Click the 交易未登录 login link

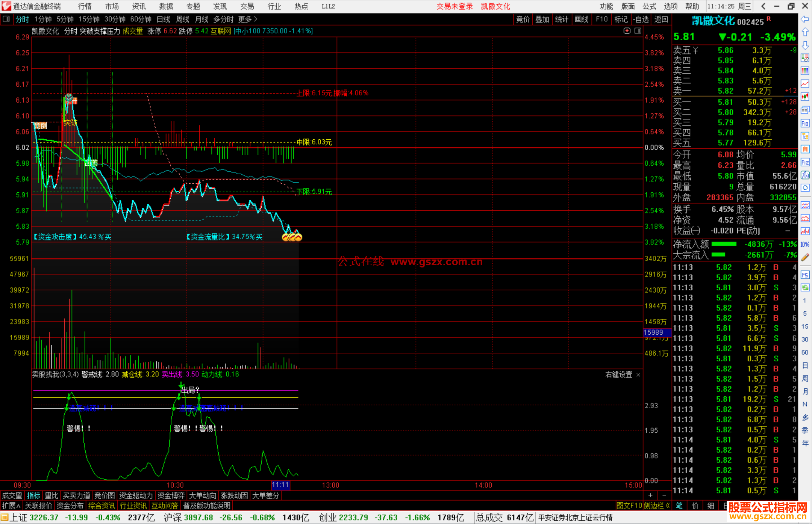pyautogui.click(x=454, y=6)
